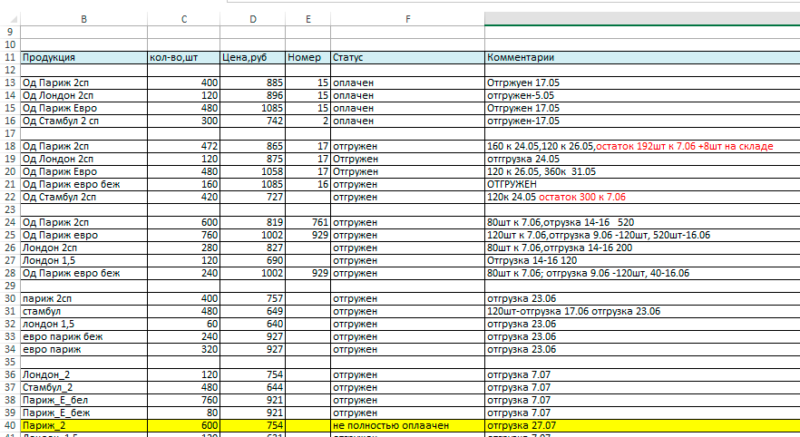
Task: Click comment '120 к 26.05, 360к 31.05'
Action: (642, 172)
